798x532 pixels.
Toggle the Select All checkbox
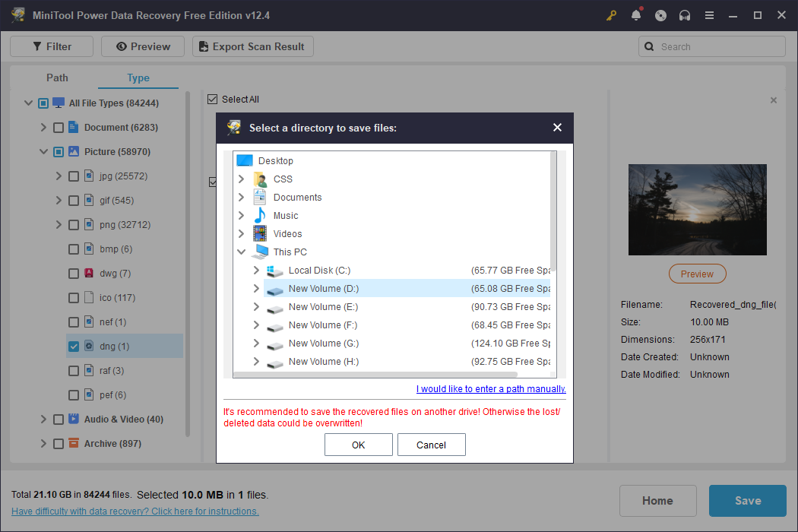pyautogui.click(x=212, y=100)
